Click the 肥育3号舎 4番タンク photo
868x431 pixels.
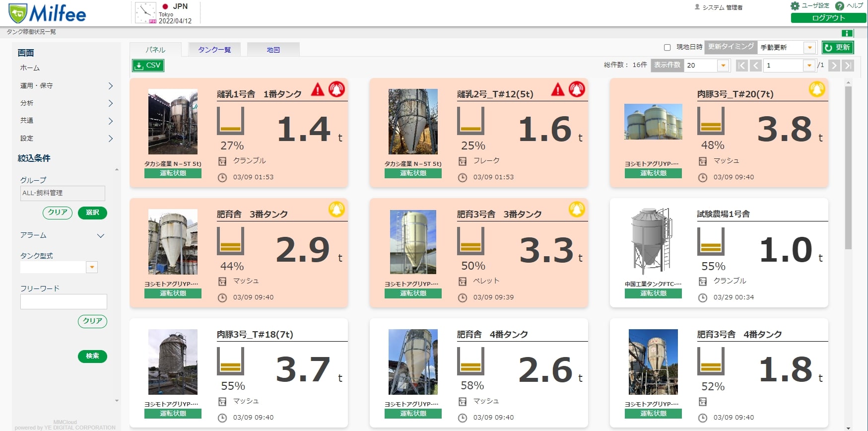coord(653,362)
